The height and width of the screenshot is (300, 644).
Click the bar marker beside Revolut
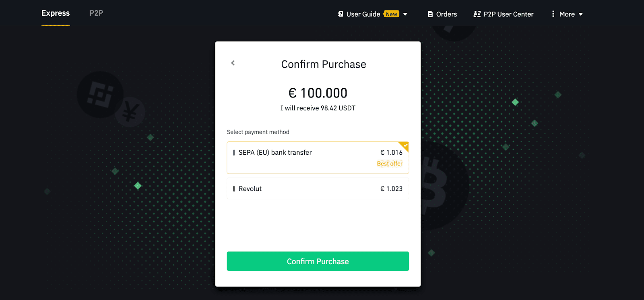coord(234,189)
